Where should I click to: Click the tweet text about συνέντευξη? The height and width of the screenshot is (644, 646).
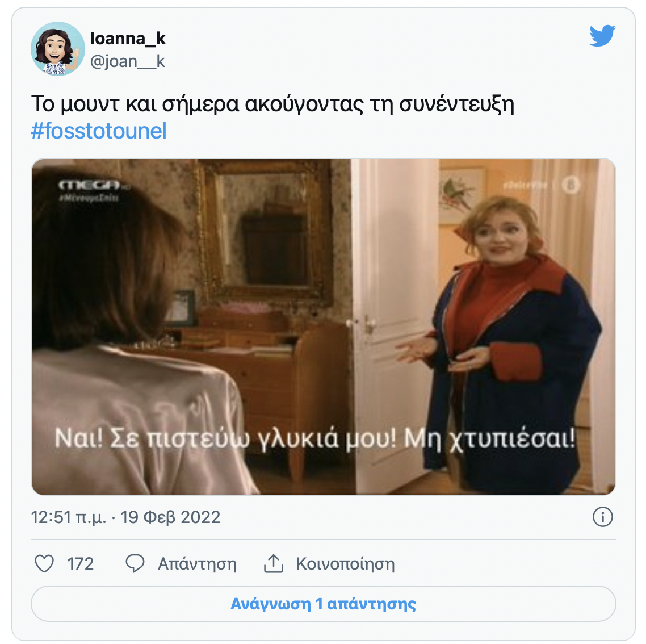(x=272, y=104)
